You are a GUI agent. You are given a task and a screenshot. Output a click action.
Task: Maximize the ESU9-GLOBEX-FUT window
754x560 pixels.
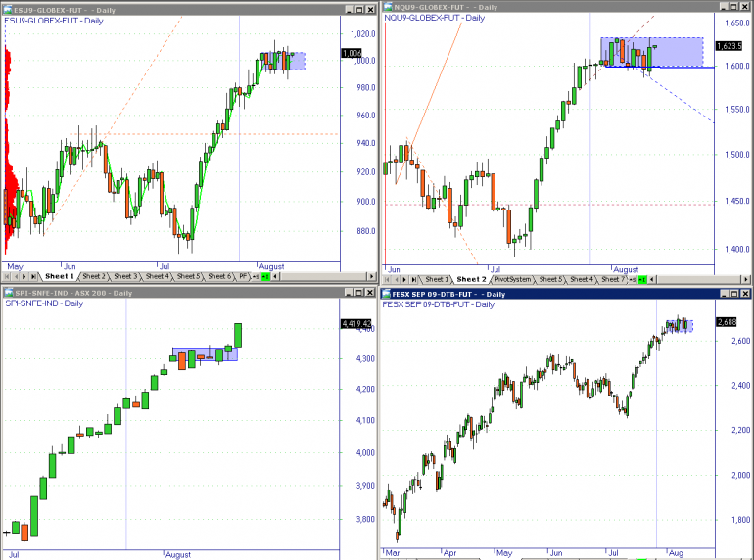[359, 10]
